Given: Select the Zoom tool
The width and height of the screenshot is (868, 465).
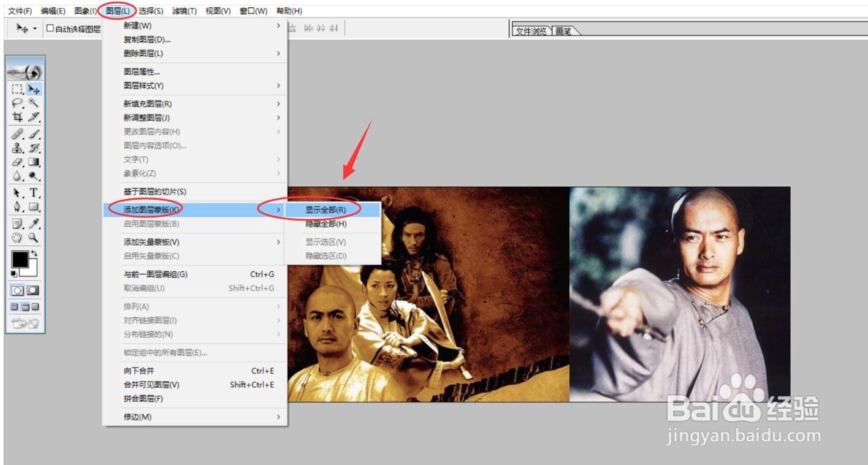Looking at the screenshot, I should pyautogui.click(x=34, y=237).
